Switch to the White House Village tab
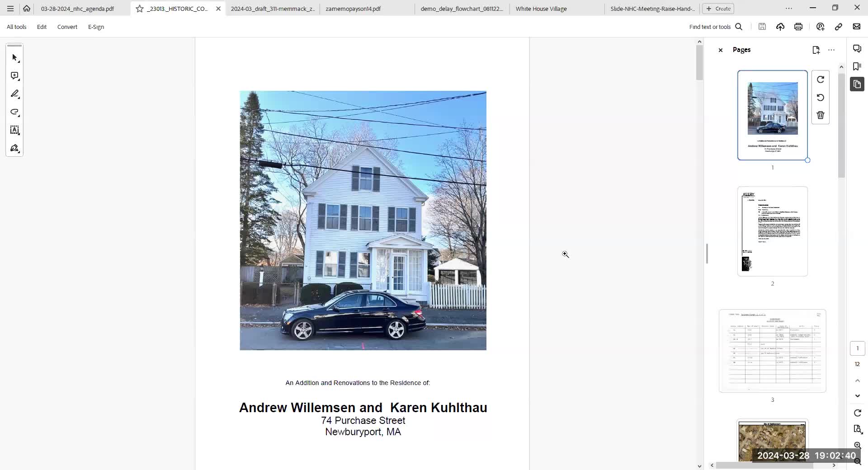This screenshot has width=868, height=470. 541,9
